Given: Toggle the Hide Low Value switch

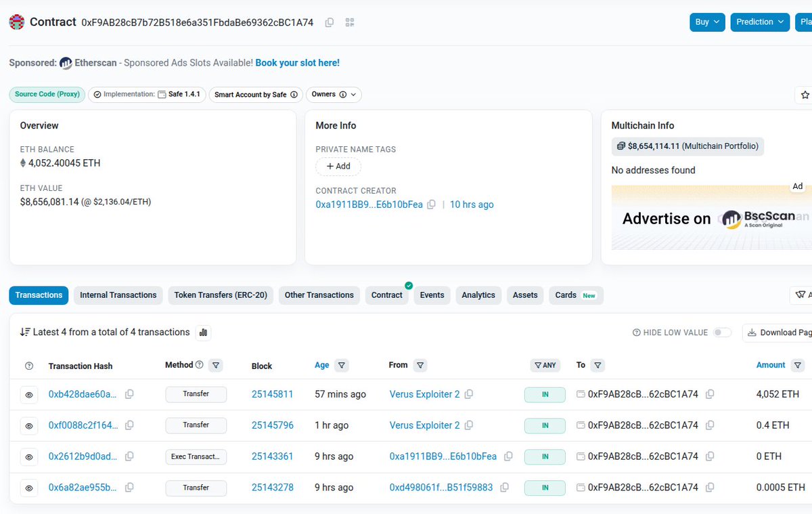Looking at the screenshot, I should tap(722, 333).
